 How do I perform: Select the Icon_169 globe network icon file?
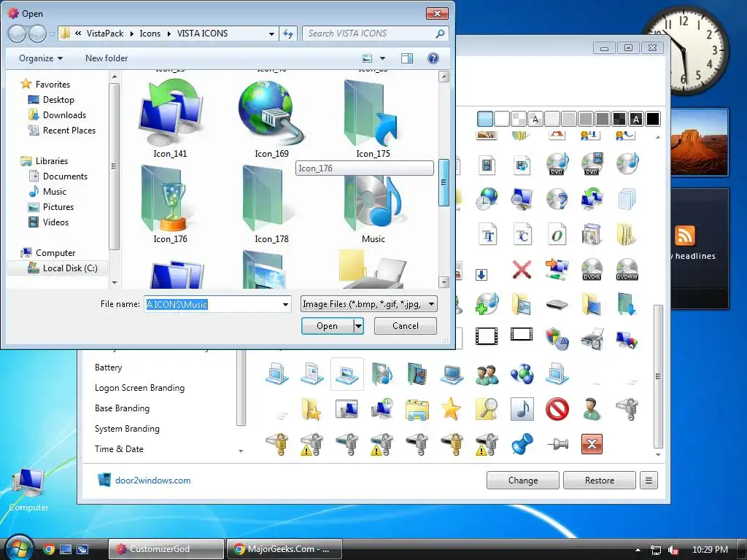coord(271,118)
